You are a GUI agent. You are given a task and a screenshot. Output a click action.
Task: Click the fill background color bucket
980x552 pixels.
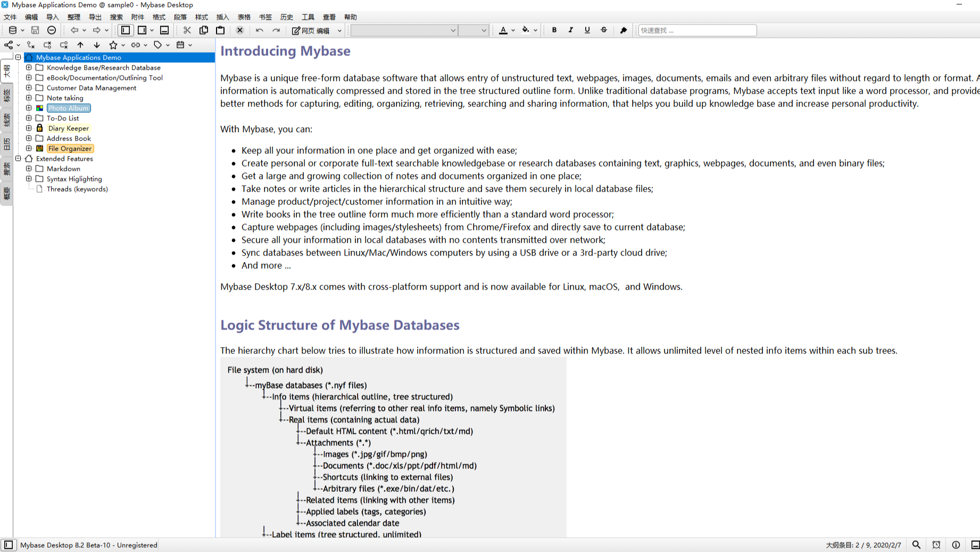[526, 30]
